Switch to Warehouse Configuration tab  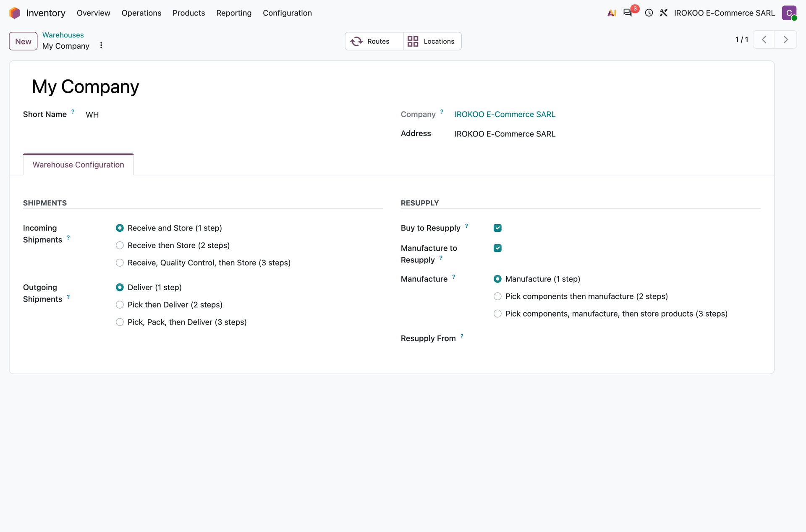[79, 165]
